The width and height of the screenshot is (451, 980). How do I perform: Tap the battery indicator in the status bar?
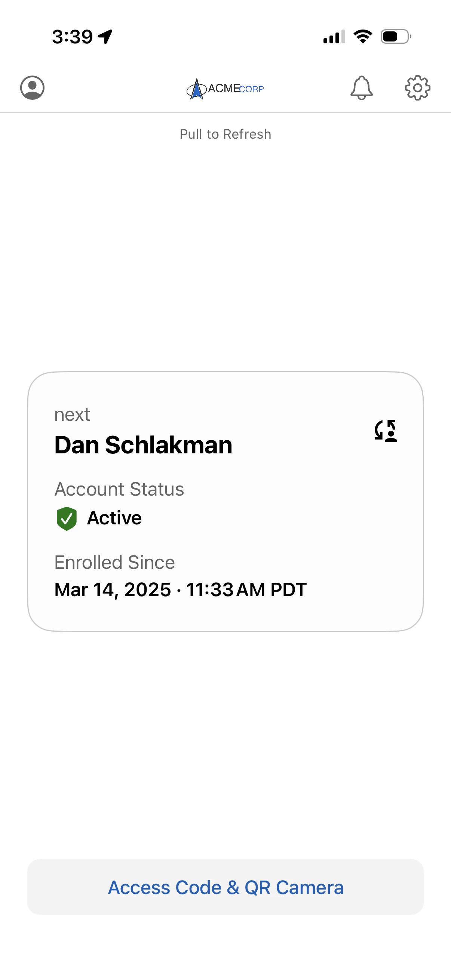pos(395,37)
